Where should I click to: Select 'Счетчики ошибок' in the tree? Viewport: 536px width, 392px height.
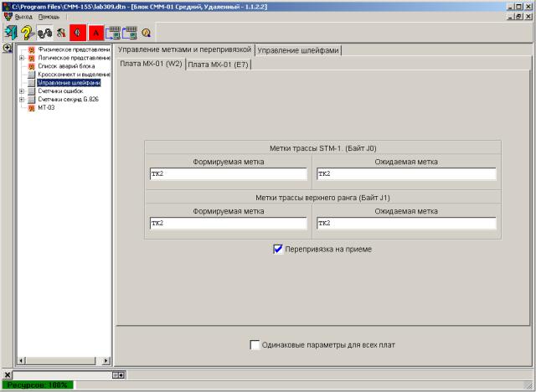60,91
